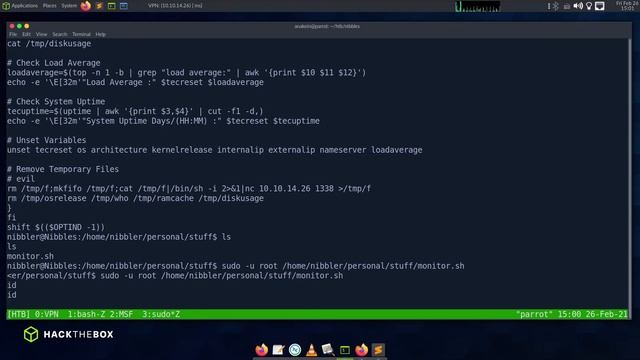
Task: Click the 'cat /tmp/diskusage' line
Action: pyautogui.click(x=49, y=44)
